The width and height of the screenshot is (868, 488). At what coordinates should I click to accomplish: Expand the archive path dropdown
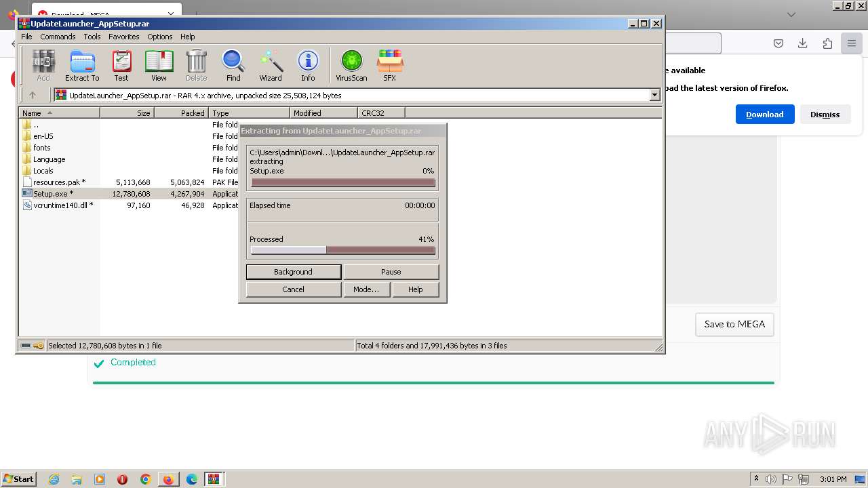pos(654,96)
